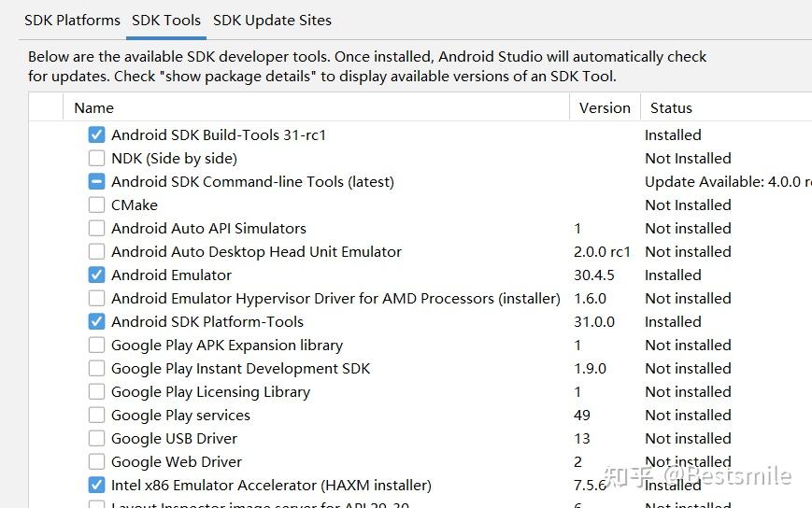Enable AMD Hypervisor Driver checkbox

tap(96, 299)
